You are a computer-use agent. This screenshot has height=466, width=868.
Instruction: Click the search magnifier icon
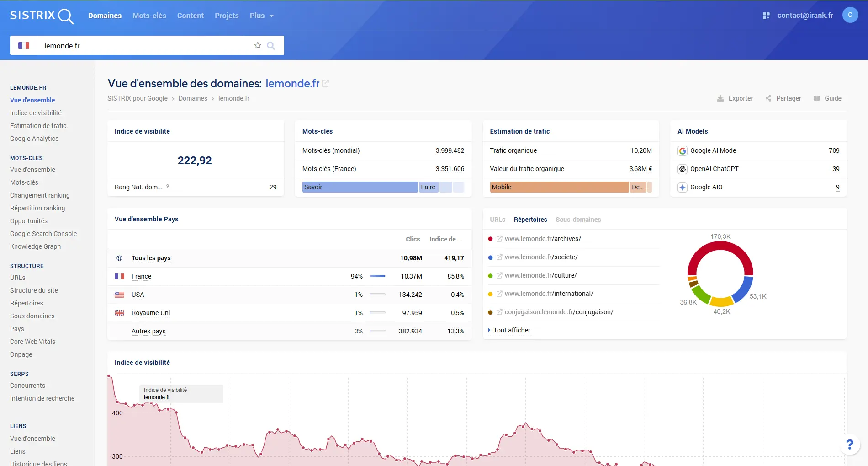(x=271, y=45)
